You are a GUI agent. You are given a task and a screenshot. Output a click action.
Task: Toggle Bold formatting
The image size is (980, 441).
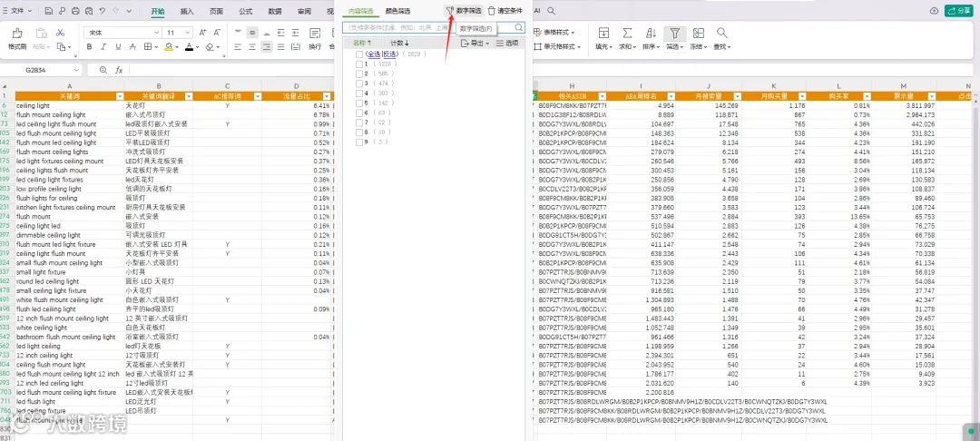click(x=89, y=47)
